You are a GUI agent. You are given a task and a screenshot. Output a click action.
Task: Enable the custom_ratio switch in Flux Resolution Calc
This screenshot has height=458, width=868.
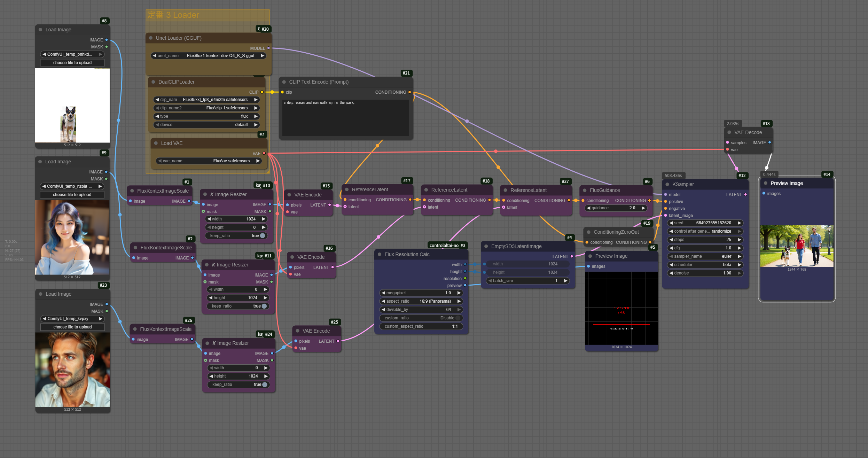[458, 318]
